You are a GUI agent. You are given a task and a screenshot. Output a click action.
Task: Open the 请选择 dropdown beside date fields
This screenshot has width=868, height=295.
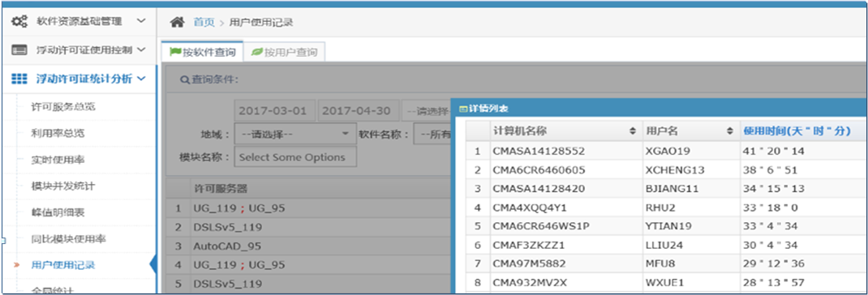pos(426,111)
